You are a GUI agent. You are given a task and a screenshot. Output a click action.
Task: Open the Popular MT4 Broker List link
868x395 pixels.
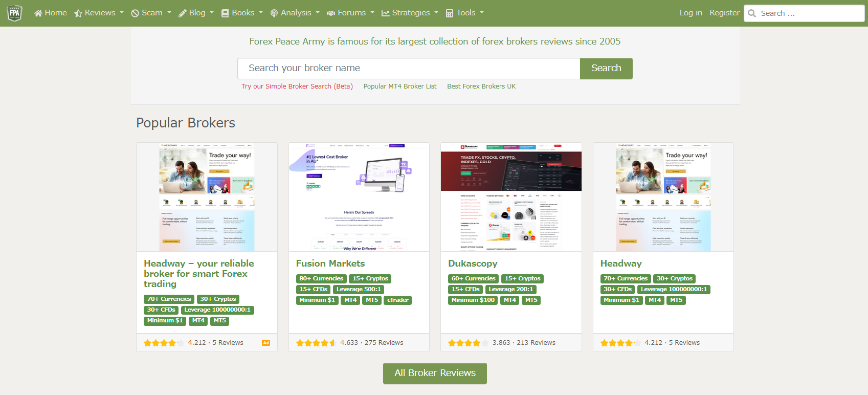(x=400, y=86)
